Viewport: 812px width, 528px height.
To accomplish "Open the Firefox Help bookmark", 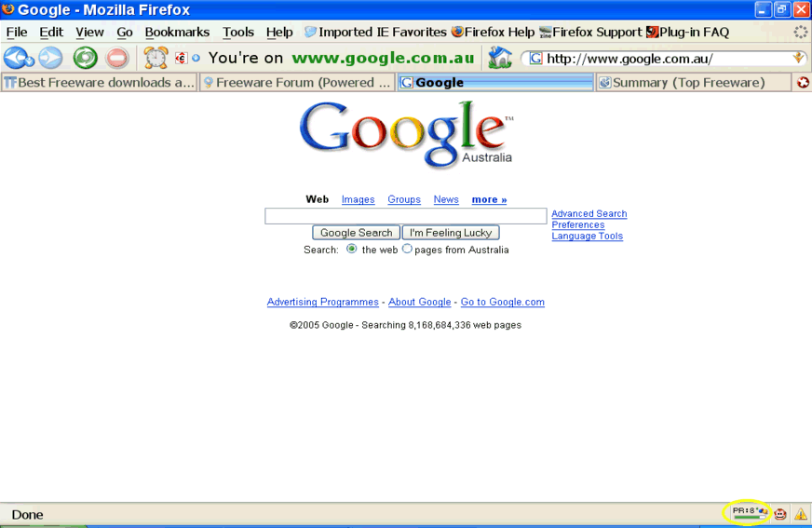I will [x=493, y=32].
